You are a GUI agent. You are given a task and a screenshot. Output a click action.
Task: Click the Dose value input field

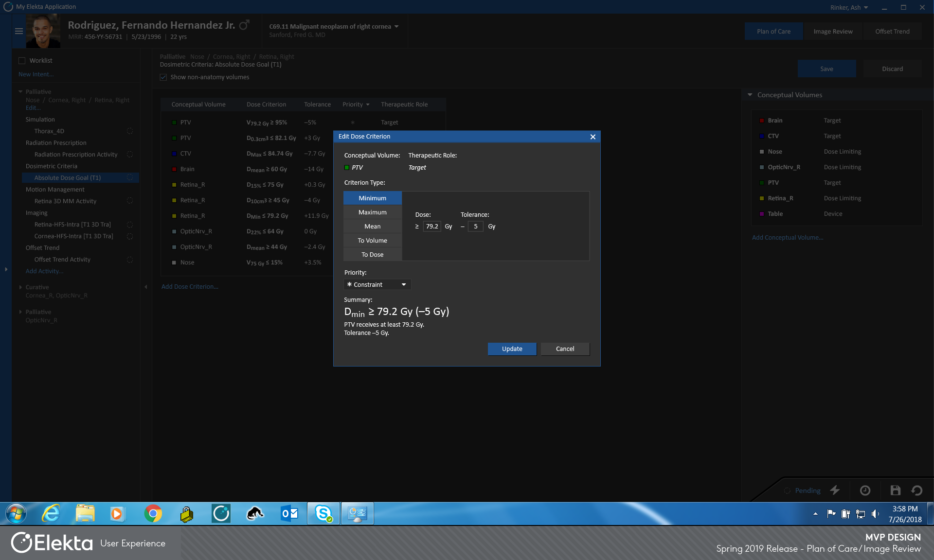(432, 226)
